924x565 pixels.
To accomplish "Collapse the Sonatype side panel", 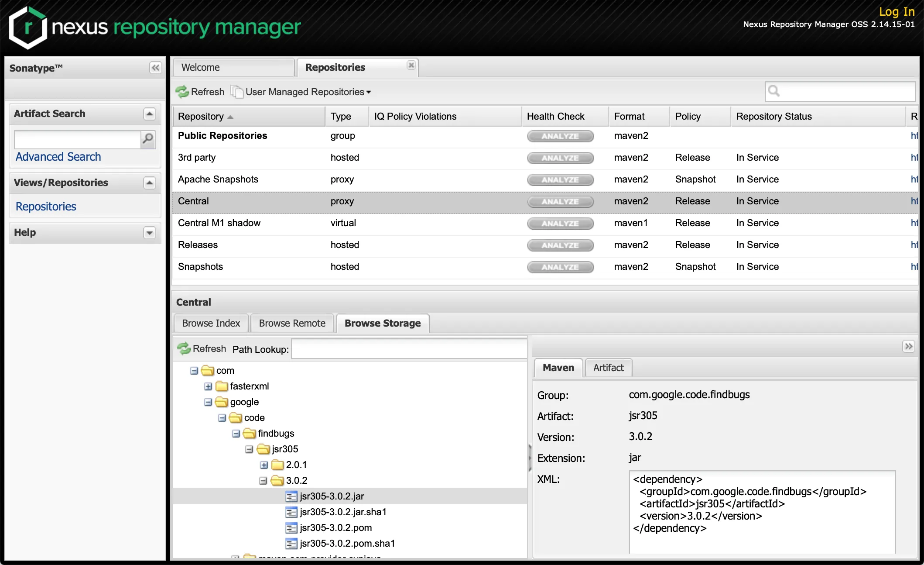I will click(155, 68).
